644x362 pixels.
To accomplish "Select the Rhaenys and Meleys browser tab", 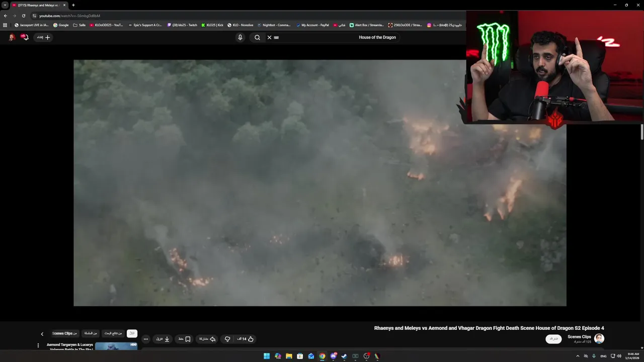I will click(38, 5).
